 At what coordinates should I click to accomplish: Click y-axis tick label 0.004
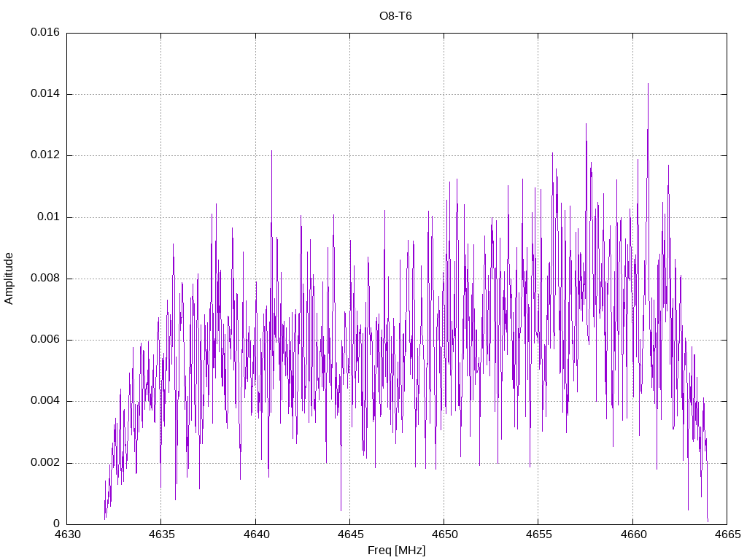point(45,401)
